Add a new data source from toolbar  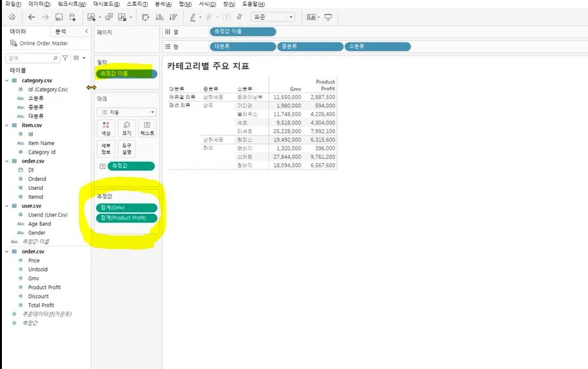click(72, 17)
